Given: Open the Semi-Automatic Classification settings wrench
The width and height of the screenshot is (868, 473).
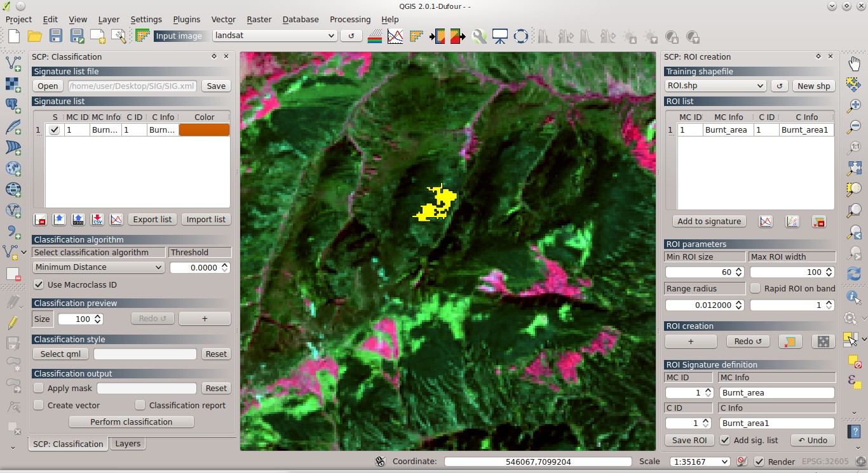Looking at the screenshot, I should (x=480, y=36).
